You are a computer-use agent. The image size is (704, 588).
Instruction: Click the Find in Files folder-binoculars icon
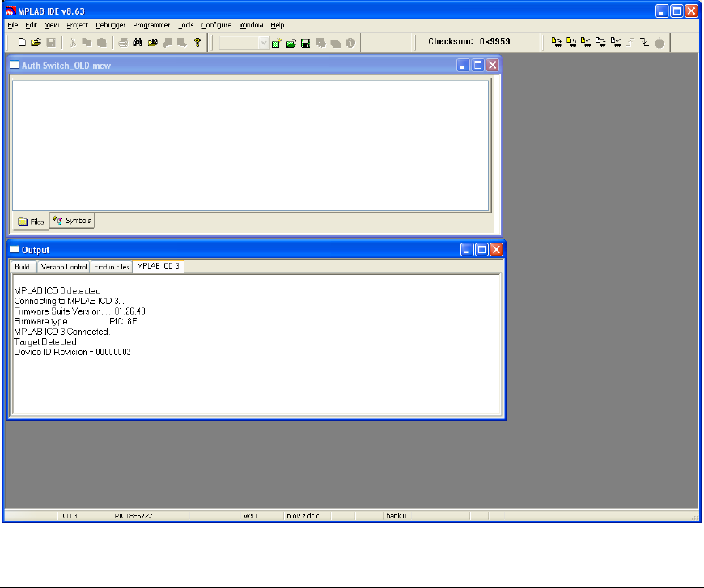click(153, 43)
